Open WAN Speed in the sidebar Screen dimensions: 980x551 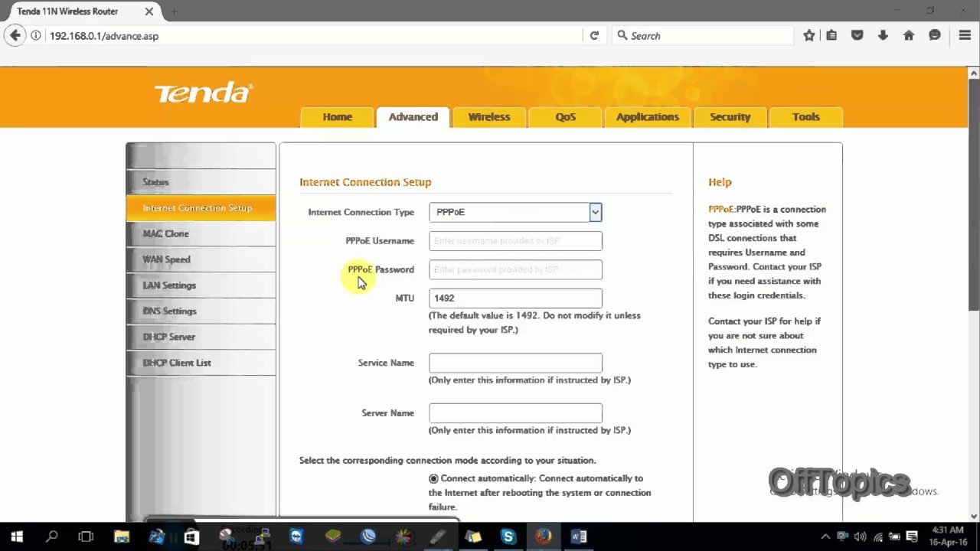tap(201, 259)
